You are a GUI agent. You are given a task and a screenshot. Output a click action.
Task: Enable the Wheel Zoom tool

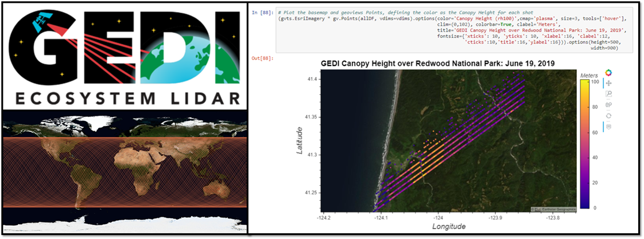coord(608,105)
